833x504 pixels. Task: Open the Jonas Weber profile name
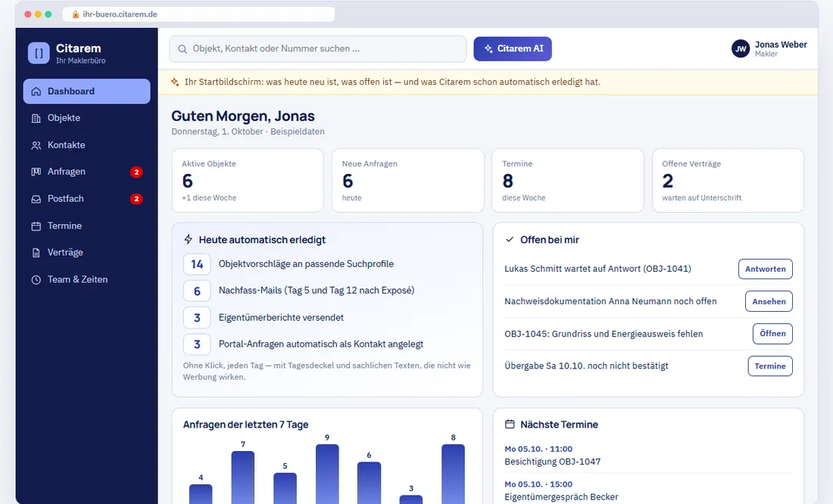pyautogui.click(x=781, y=45)
